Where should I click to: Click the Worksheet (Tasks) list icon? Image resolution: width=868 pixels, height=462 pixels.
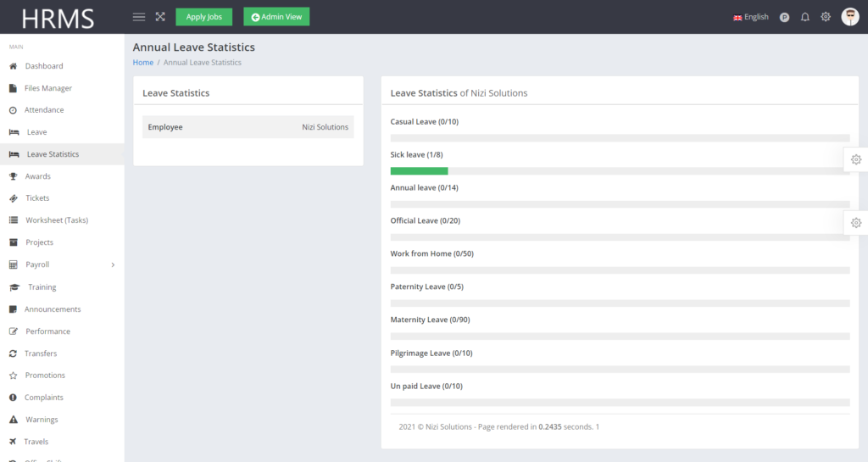click(14, 220)
